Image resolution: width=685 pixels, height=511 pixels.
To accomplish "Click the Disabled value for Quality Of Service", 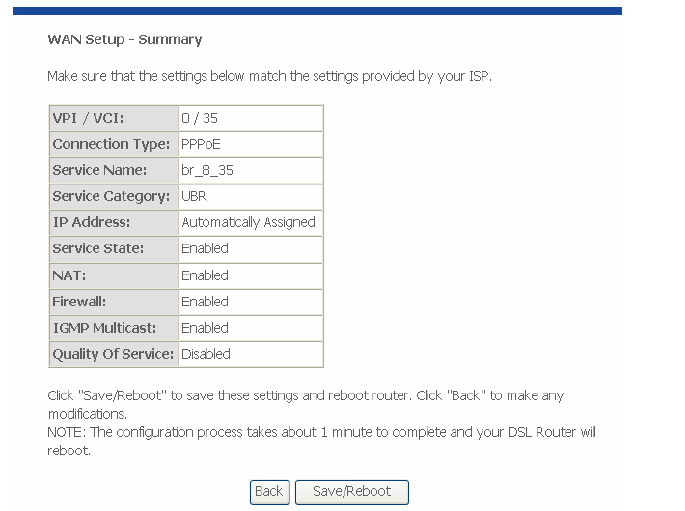I will (x=250, y=354).
